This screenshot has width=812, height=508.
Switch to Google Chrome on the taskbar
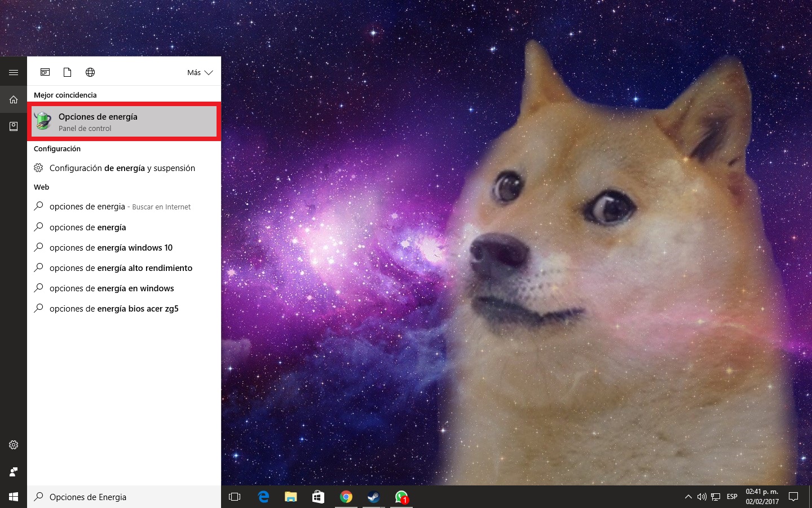click(346, 497)
